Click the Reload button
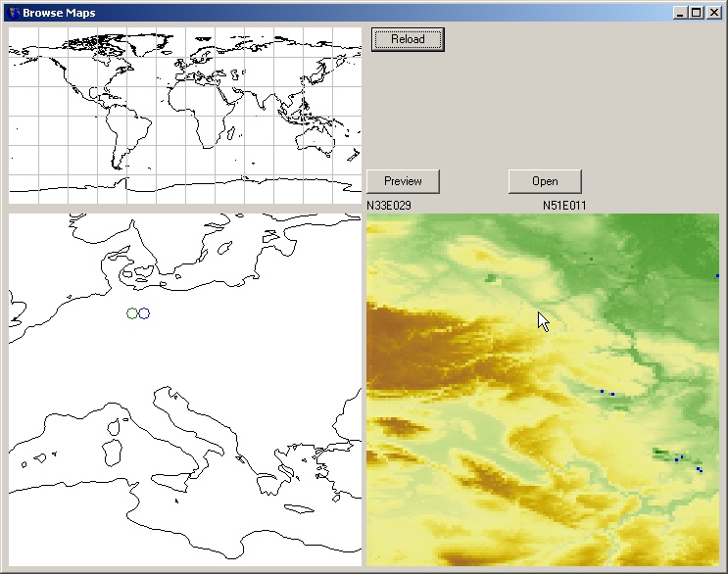The height and width of the screenshot is (574, 728). (408, 39)
